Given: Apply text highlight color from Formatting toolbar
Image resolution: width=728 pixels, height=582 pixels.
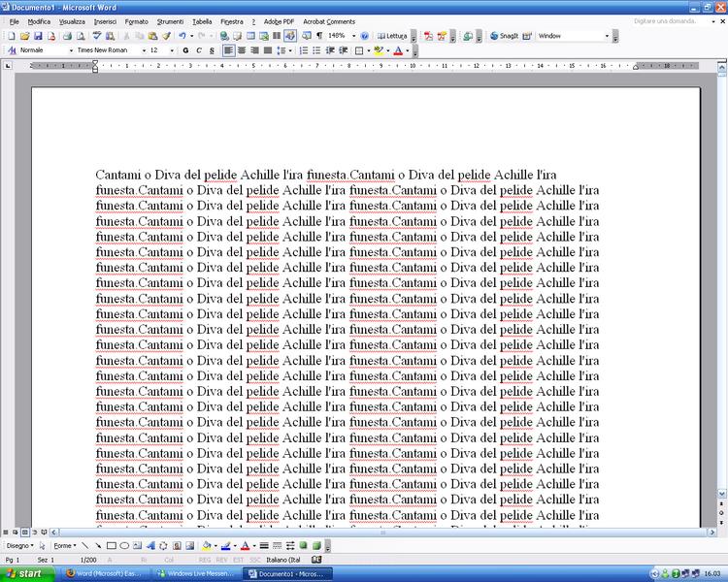Looking at the screenshot, I should coord(379,50).
